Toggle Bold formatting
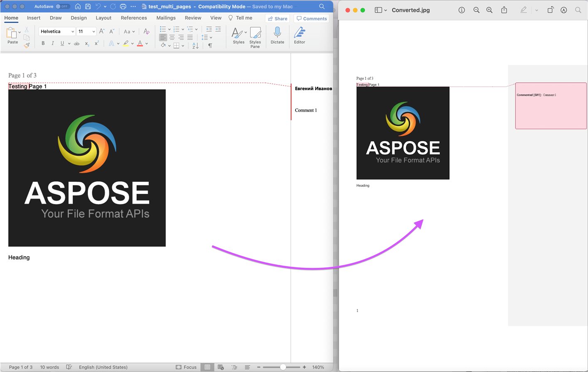Image resolution: width=588 pixels, height=372 pixels. [43, 43]
